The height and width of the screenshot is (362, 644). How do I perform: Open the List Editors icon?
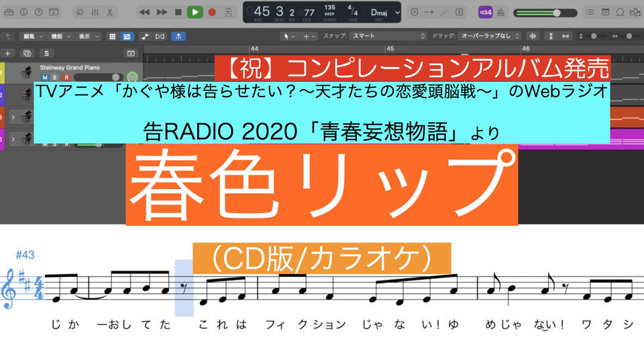(590, 12)
